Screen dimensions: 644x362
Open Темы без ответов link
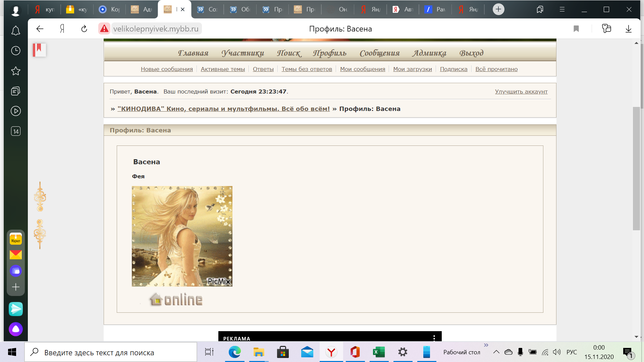pyautogui.click(x=307, y=69)
